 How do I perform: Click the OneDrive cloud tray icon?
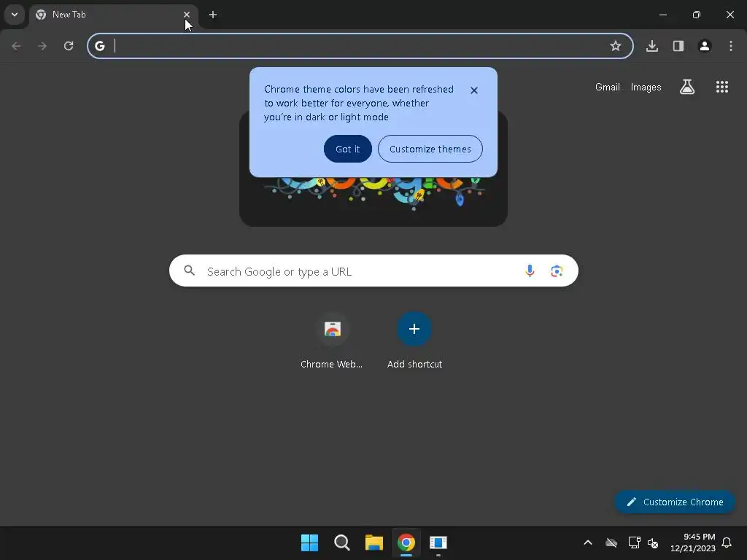(611, 542)
